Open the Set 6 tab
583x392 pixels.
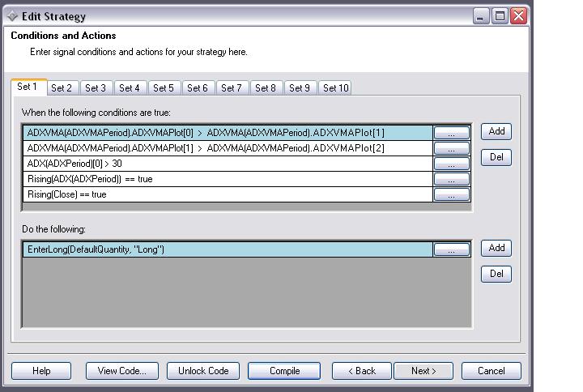point(198,88)
